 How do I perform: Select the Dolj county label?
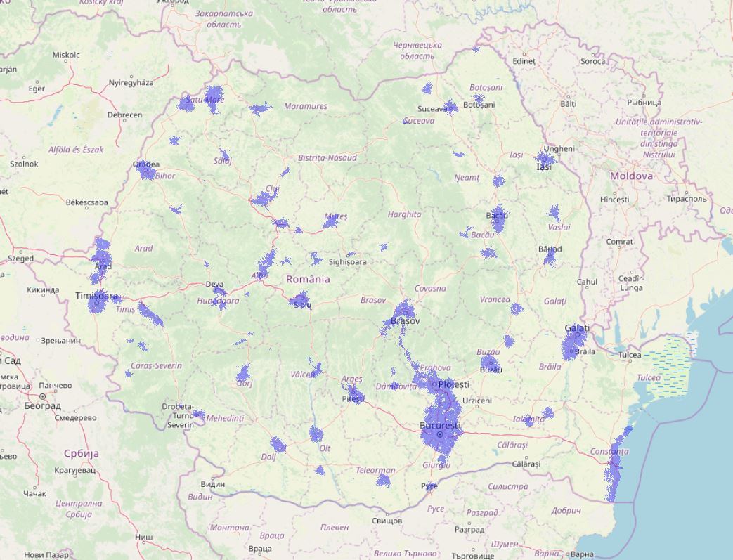point(268,457)
